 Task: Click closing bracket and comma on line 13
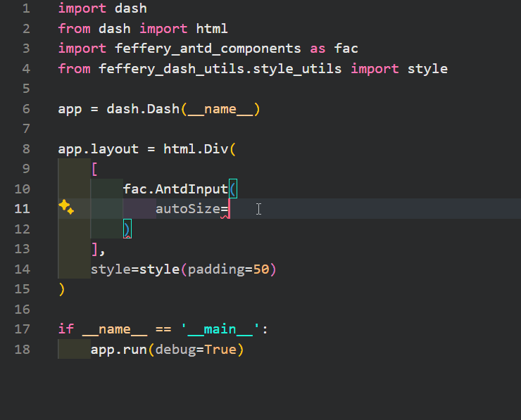click(x=99, y=249)
